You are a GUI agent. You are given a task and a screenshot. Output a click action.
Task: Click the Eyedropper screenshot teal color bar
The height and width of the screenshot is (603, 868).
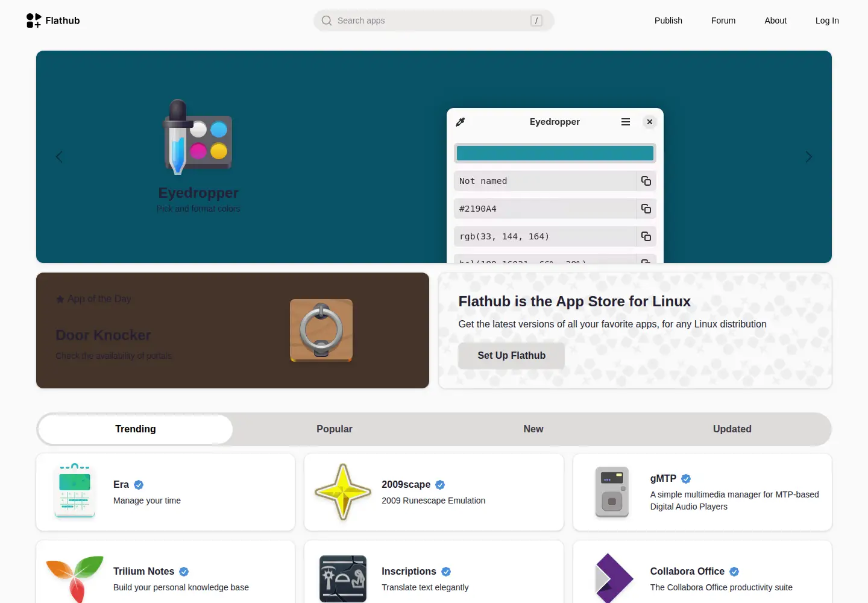click(x=555, y=153)
